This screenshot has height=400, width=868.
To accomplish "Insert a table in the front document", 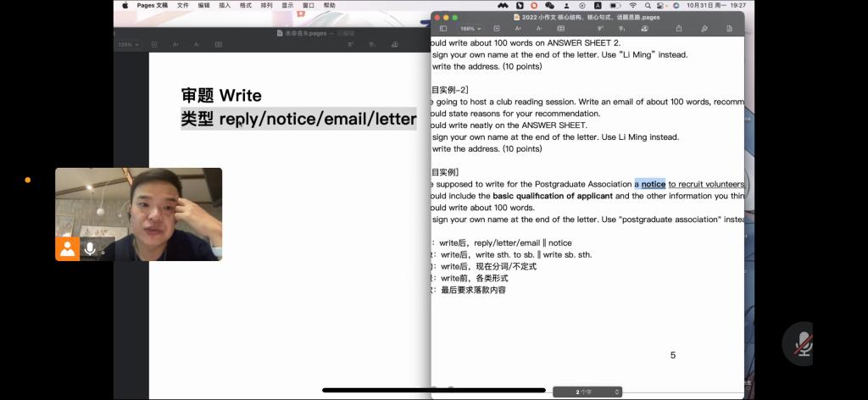I will click(560, 29).
